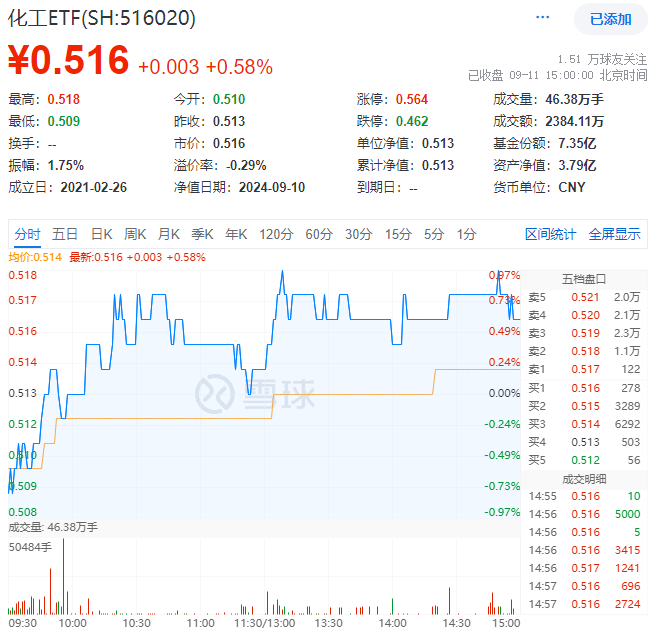This screenshot has width=654, height=631.
Task: Select the 周K chart tab
Action: click(x=135, y=234)
